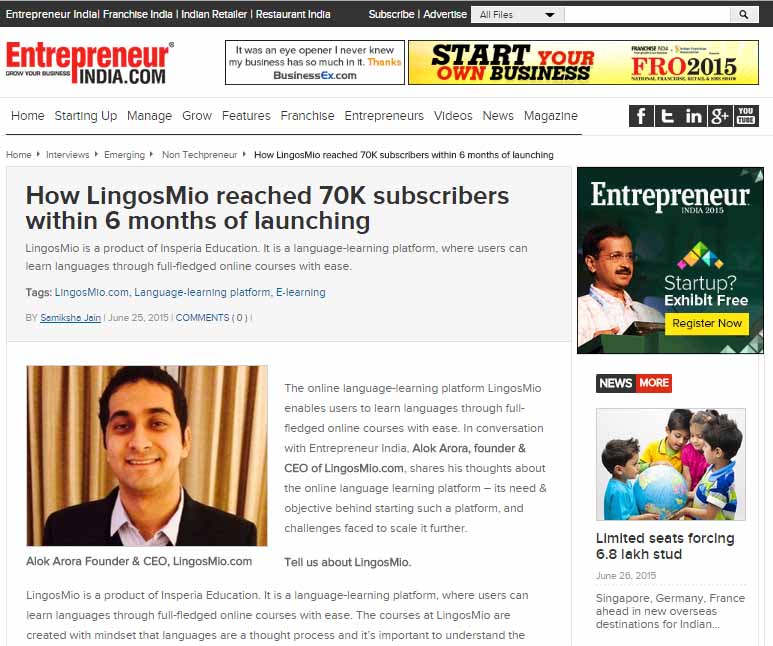This screenshot has width=773, height=646.
Task: Open the YouTube social icon
Action: click(746, 116)
